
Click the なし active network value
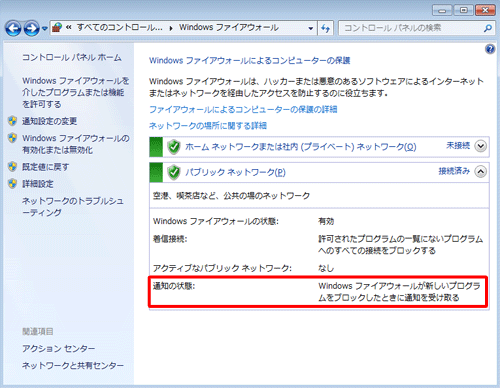(x=326, y=268)
